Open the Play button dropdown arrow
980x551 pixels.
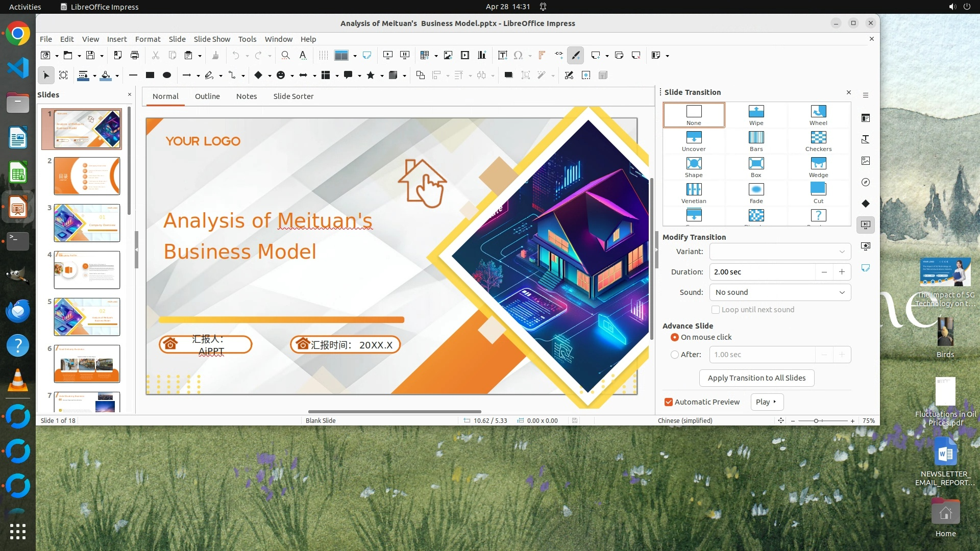pyautogui.click(x=775, y=402)
